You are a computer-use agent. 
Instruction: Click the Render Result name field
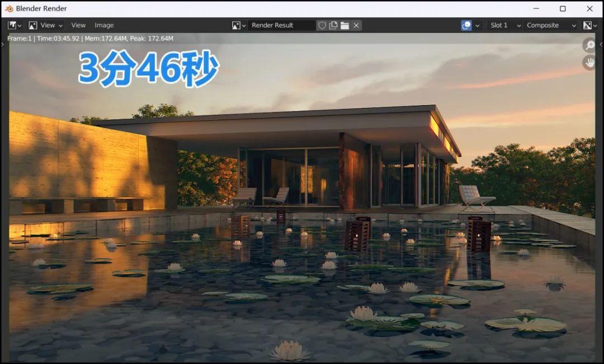tap(281, 25)
